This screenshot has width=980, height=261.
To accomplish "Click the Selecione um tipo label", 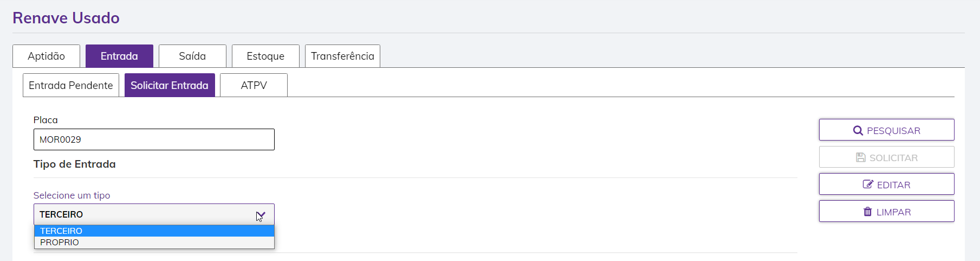I will coord(72,195).
